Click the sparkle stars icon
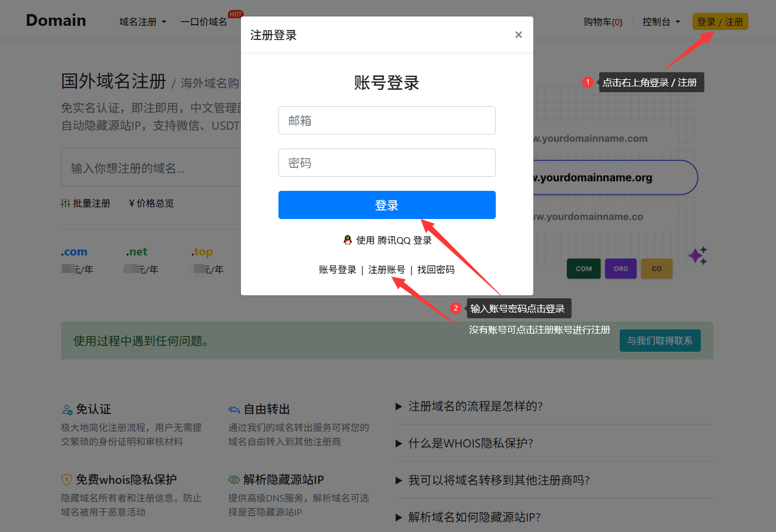The height and width of the screenshot is (532, 776). click(697, 255)
